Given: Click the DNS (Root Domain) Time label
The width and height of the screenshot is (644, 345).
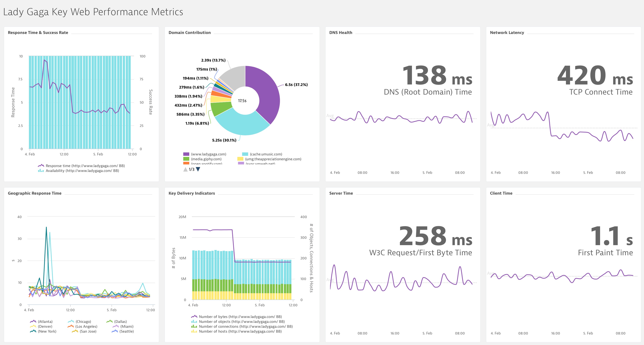Looking at the screenshot, I should click(428, 92).
